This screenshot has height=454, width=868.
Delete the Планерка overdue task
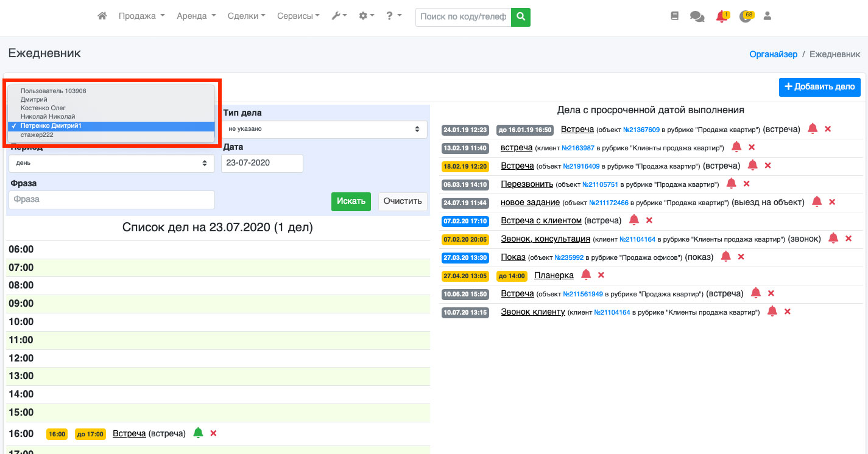601,275
